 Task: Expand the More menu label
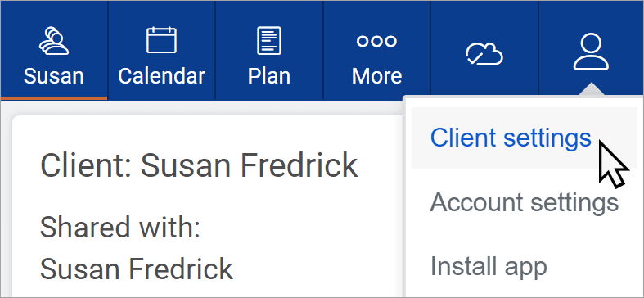click(x=376, y=76)
